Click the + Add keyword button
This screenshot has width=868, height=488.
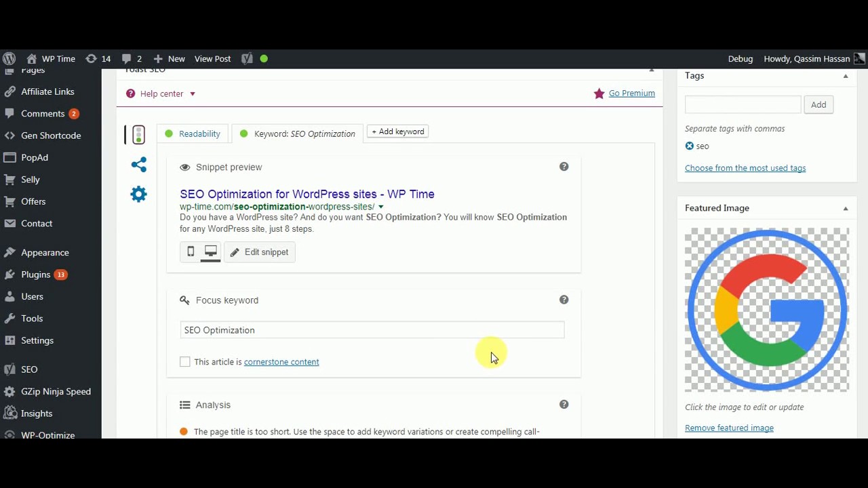click(397, 131)
